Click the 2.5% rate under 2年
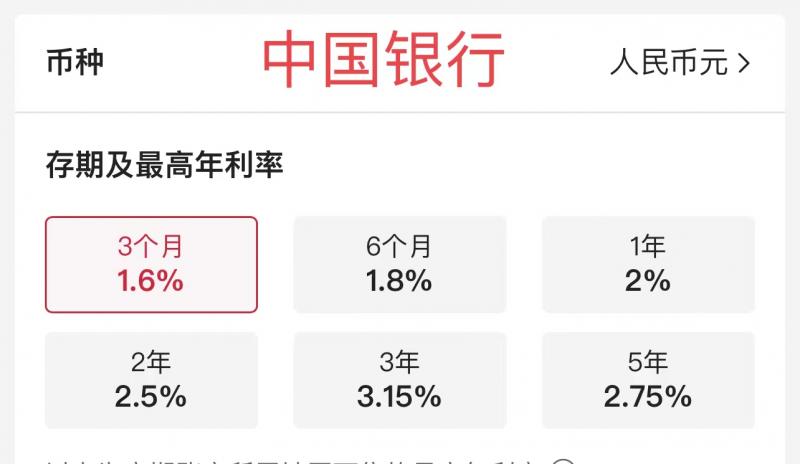The height and width of the screenshot is (464, 800). pyautogui.click(x=151, y=397)
